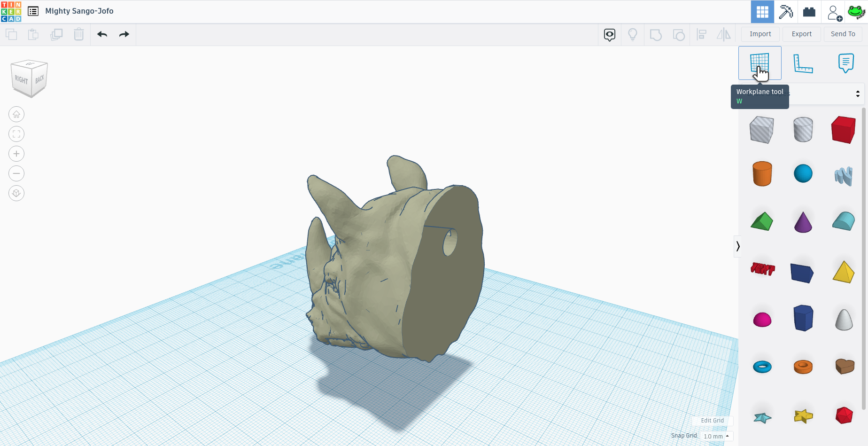Switch to Bricks mode
The width and height of the screenshot is (868, 446).
click(809, 11)
